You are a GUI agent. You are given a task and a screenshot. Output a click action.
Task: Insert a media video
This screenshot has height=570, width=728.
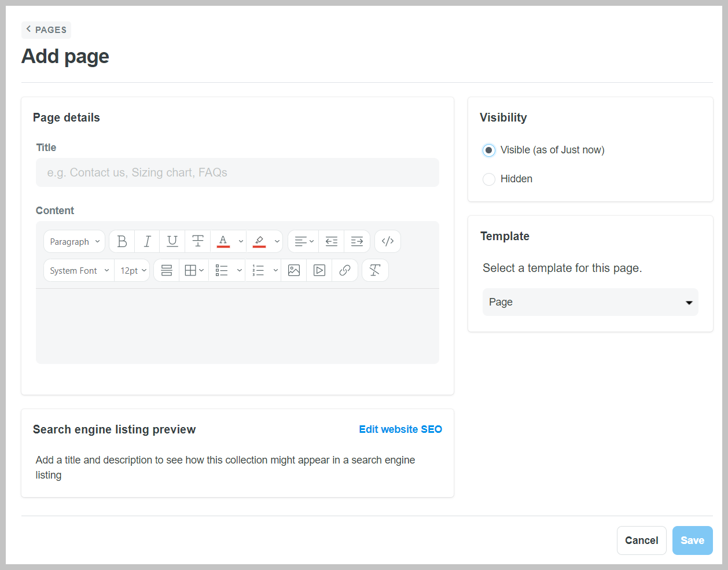point(319,270)
